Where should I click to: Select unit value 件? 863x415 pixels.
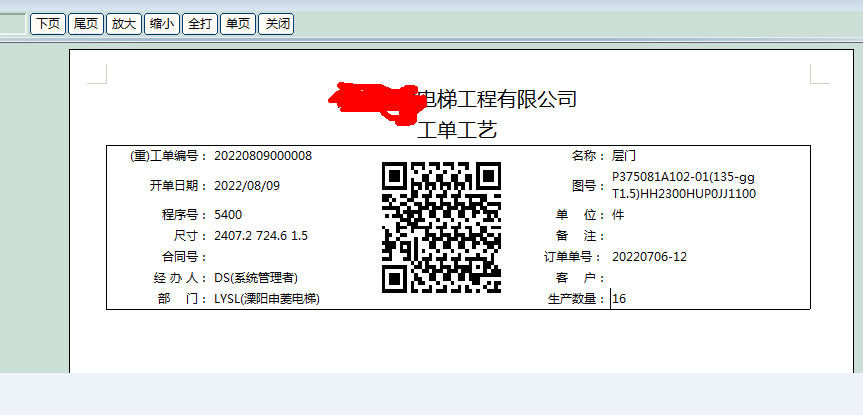pyautogui.click(x=618, y=215)
